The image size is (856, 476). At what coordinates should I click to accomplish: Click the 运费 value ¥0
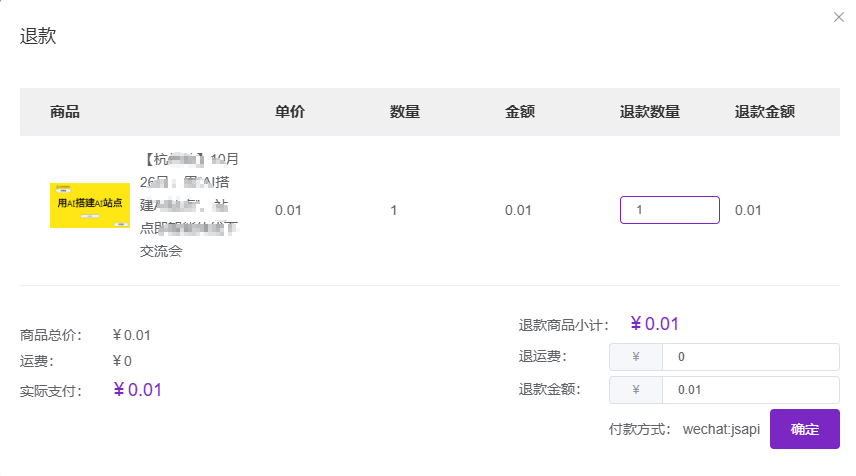coord(122,361)
